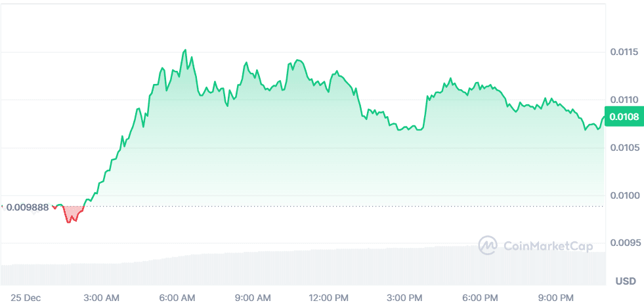Select the 25 Dec date label
This screenshot has height=303, width=644.
(x=26, y=298)
